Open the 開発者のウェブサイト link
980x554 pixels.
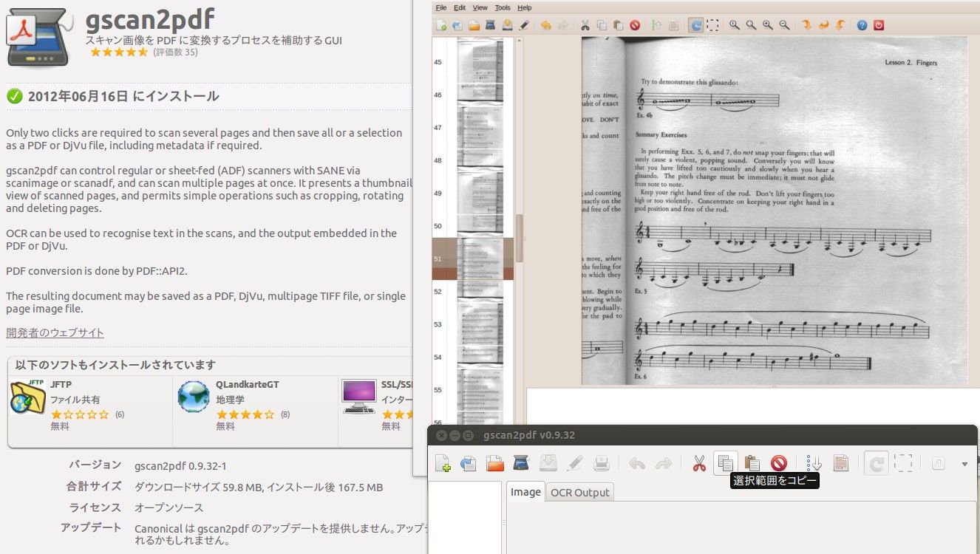55,332
